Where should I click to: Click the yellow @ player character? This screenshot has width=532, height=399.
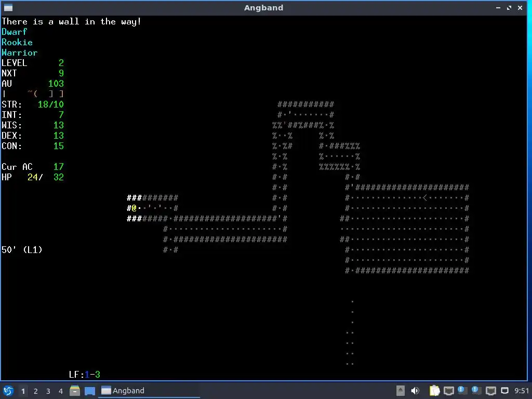pos(135,208)
